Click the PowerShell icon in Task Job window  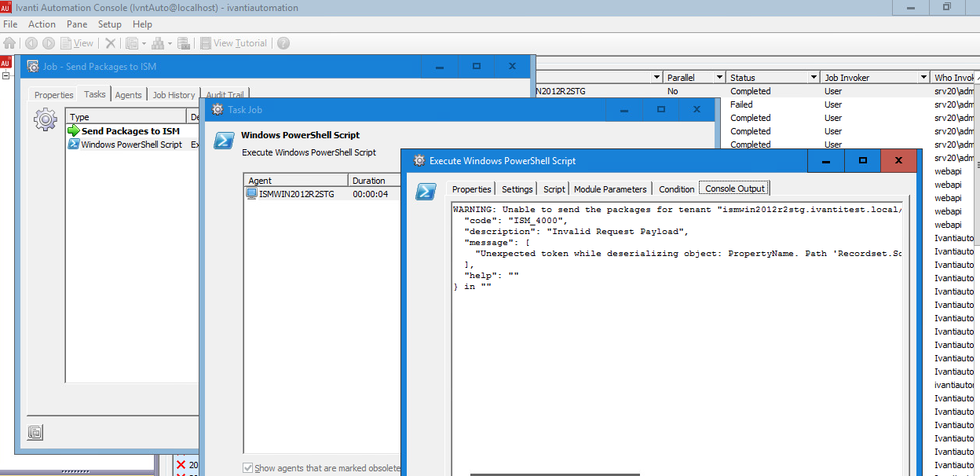pos(225,139)
